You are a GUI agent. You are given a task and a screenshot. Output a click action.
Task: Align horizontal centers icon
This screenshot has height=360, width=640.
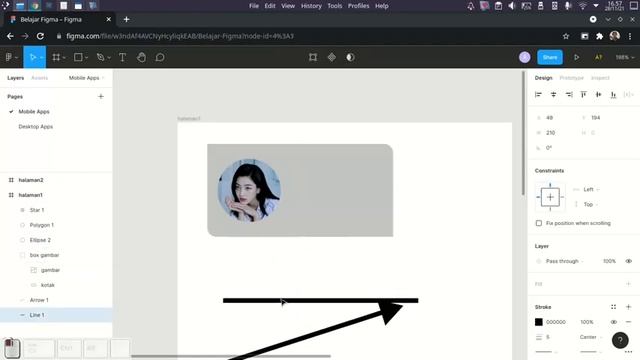coord(553,95)
